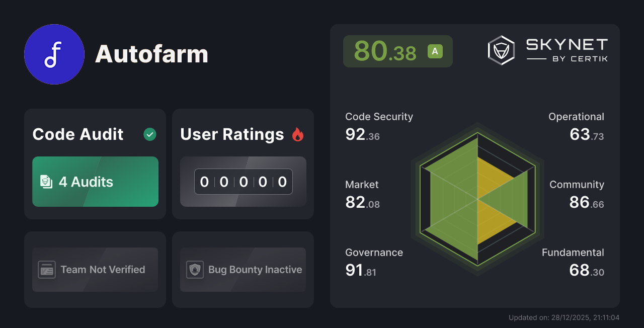Toggle the Team Not Verified status badge
644x328 pixels.
coord(95,270)
